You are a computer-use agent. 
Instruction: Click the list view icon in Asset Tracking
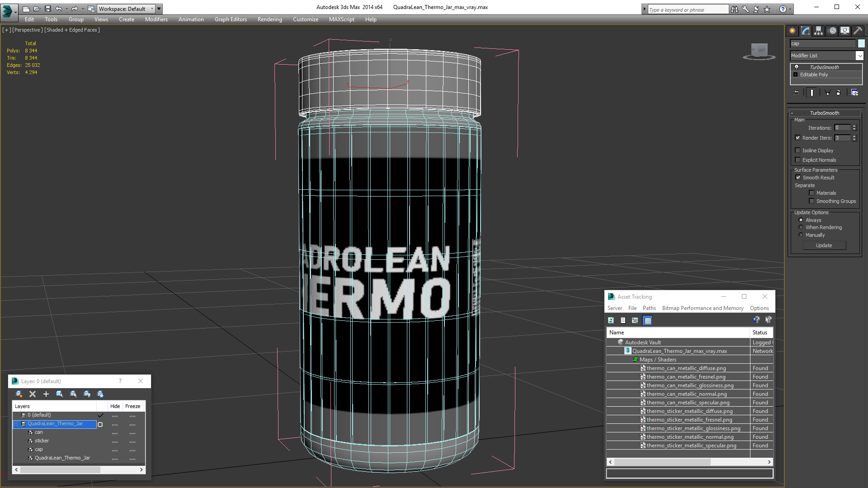(x=623, y=320)
